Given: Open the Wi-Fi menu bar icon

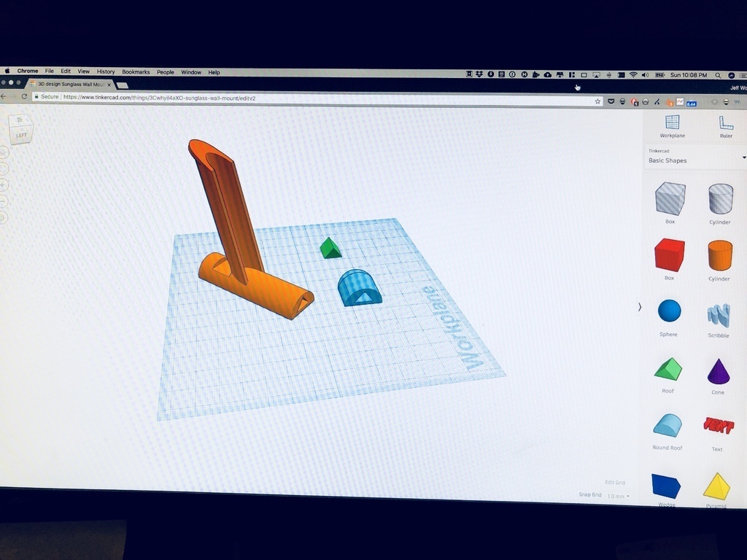Looking at the screenshot, I should point(632,75).
